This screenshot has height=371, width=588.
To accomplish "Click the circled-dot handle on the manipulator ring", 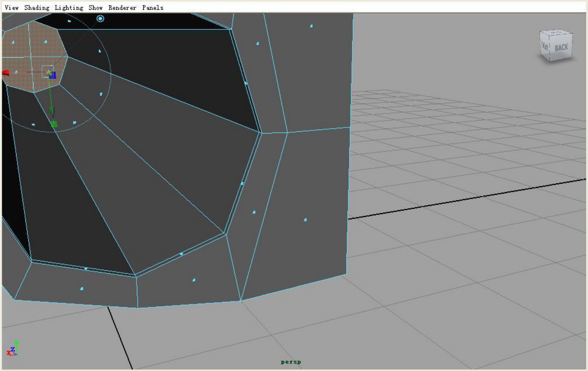I will click(100, 19).
